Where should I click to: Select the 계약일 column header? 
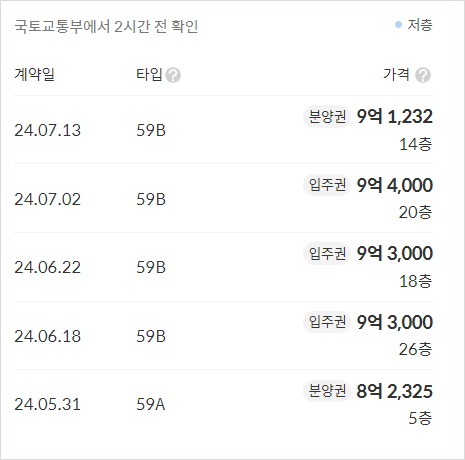(34, 74)
